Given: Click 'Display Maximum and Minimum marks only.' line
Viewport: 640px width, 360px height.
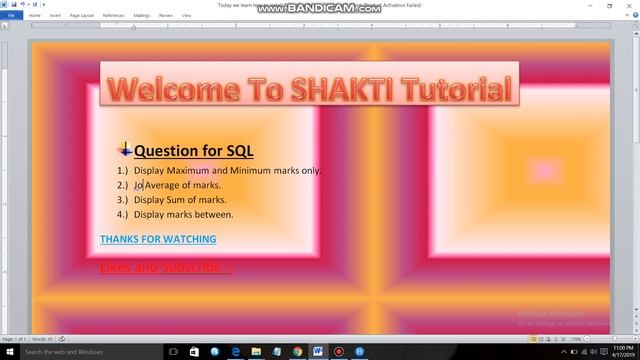Looking at the screenshot, I should tap(228, 171).
